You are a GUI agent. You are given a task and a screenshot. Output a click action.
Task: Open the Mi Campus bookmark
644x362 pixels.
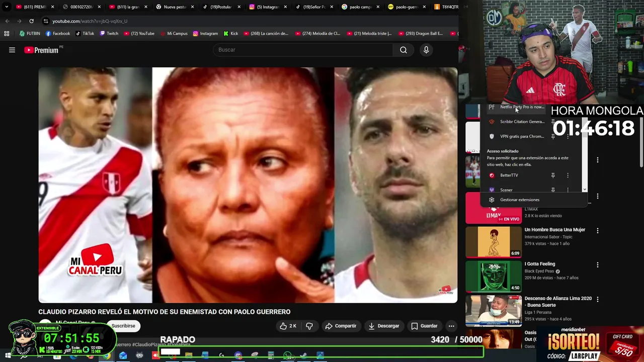(174, 34)
